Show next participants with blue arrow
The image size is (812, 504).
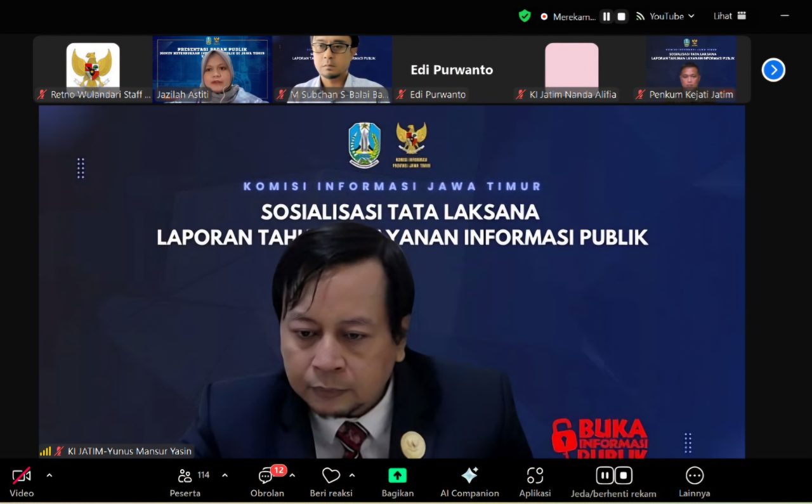pos(773,70)
